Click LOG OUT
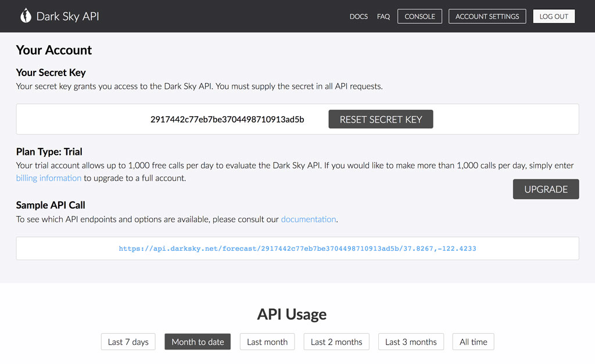The height and width of the screenshot is (364, 595). (x=554, y=16)
